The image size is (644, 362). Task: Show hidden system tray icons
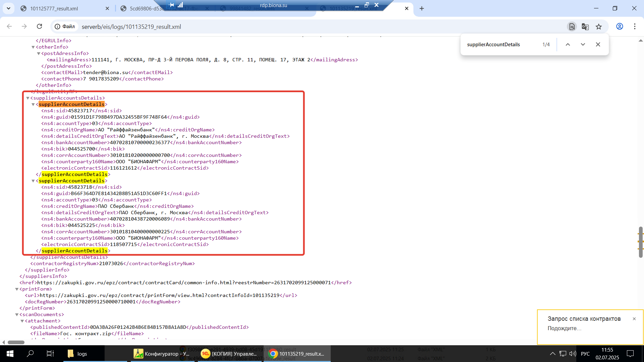(552, 354)
